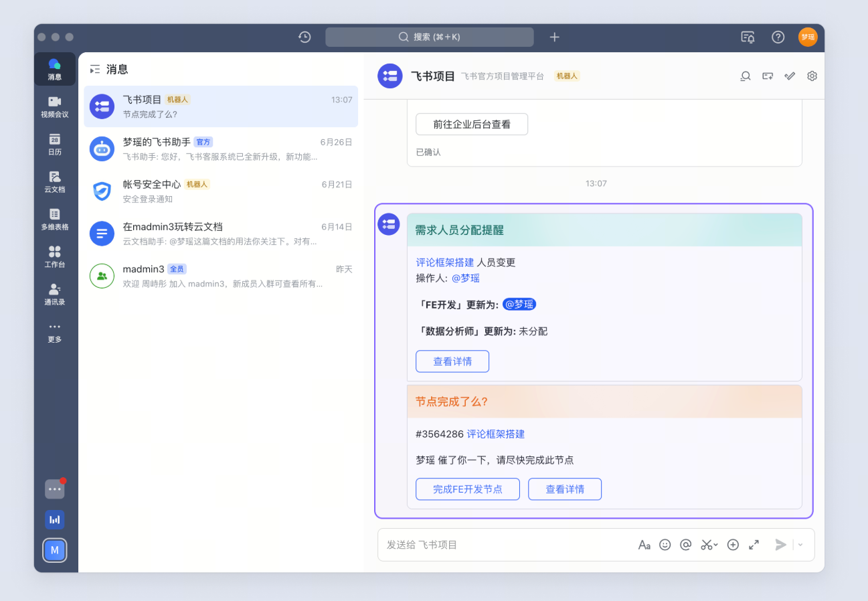The image size is (868, 601).
Task: Open the 梦瑶的飞书助手 conversation
Action: [221, 149]
